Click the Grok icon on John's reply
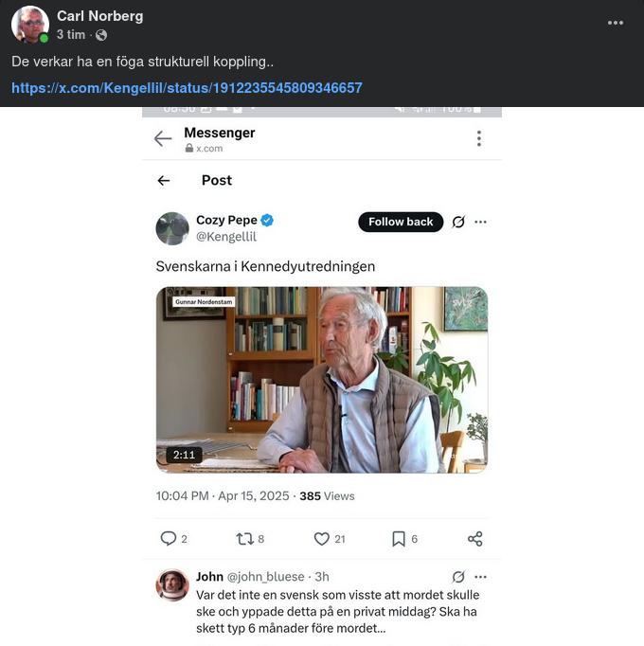 tap(458, 577)
